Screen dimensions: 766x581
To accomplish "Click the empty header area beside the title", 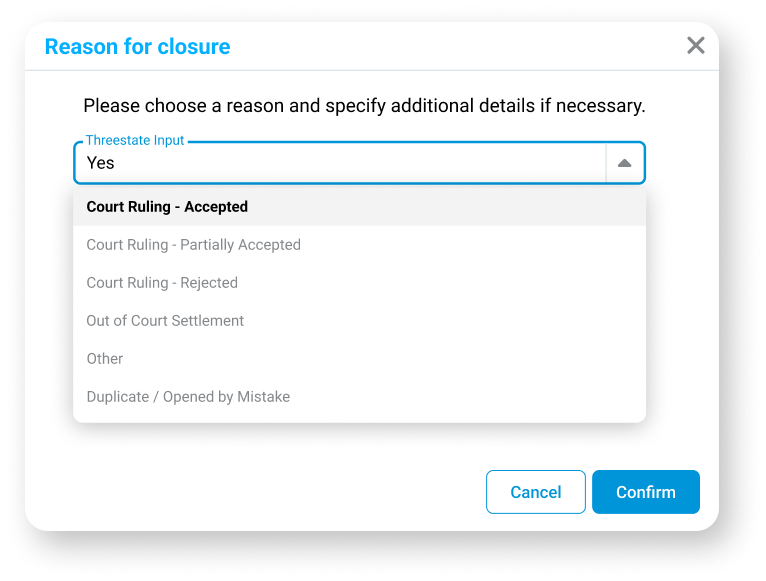I will (450, 46).
